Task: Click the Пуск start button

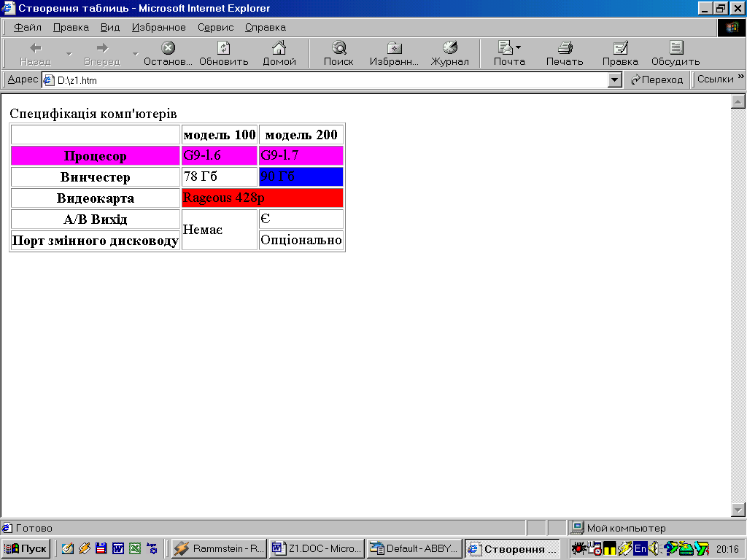Action: tap(26, 548)
